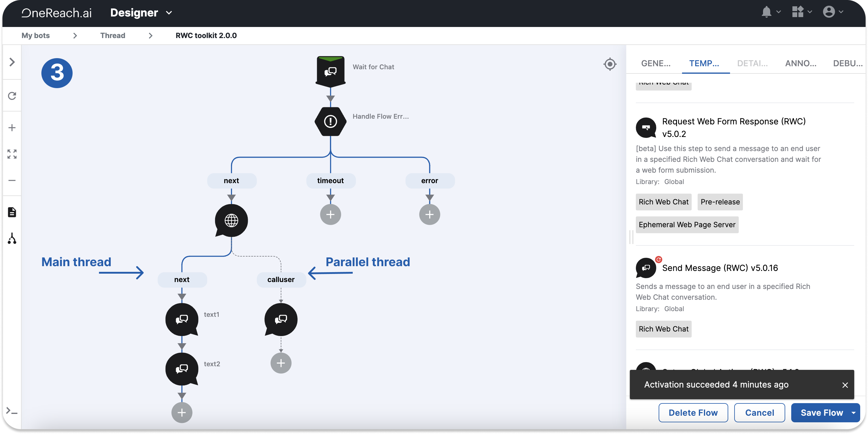Expand the left sidebar chevron
This screenshot has height=434, width=868.
click(12, 62)
